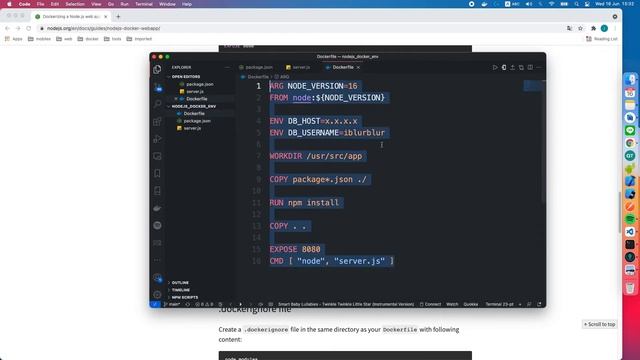Screen dimensions: 640x360
Task: Open the Terminal menu in the macOS menu bar
Action: (144, 4)
